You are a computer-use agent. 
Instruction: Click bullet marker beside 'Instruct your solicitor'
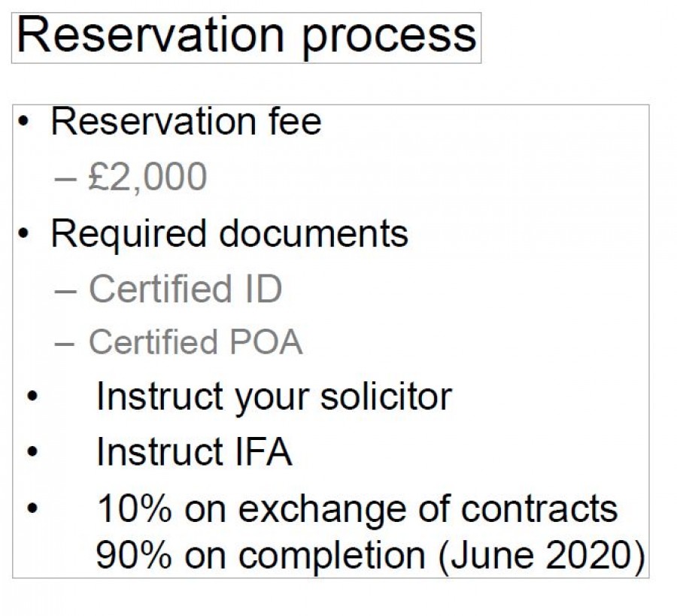coord(32,396)
